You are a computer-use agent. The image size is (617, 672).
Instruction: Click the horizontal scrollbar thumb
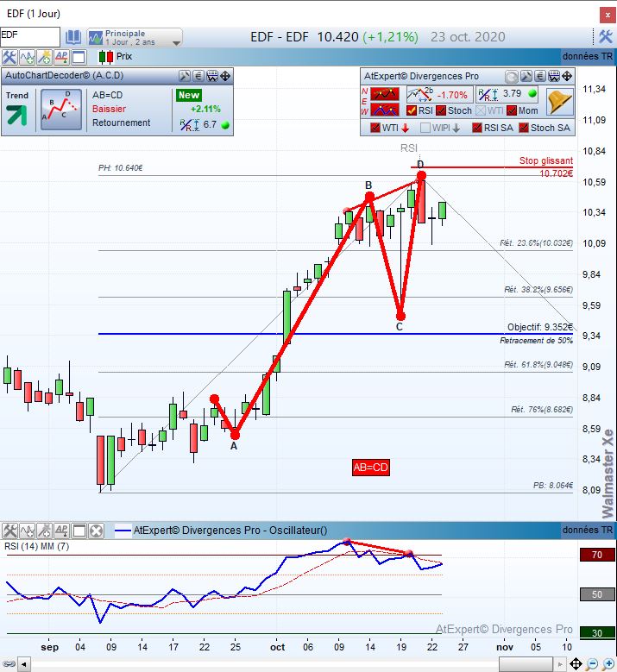click(526, 664)
